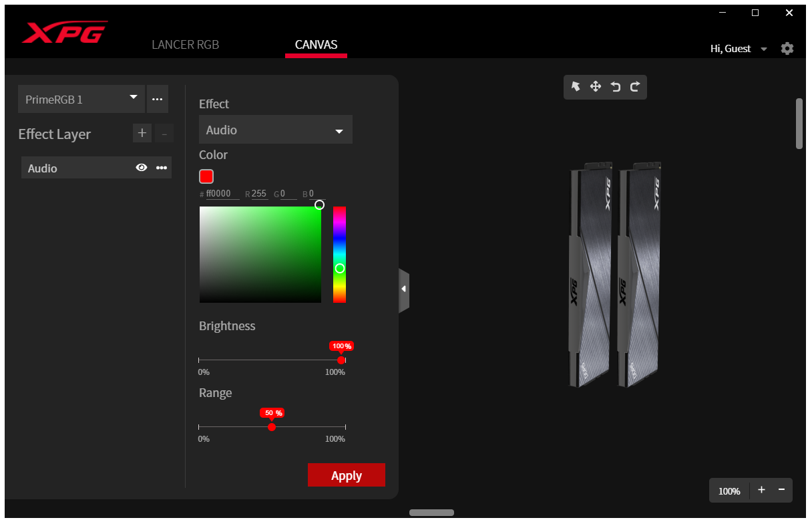Image resolution: width=812 pixels, height=524 pixels.
Task: Select the move canvas tool
Action: coord(596,86)
